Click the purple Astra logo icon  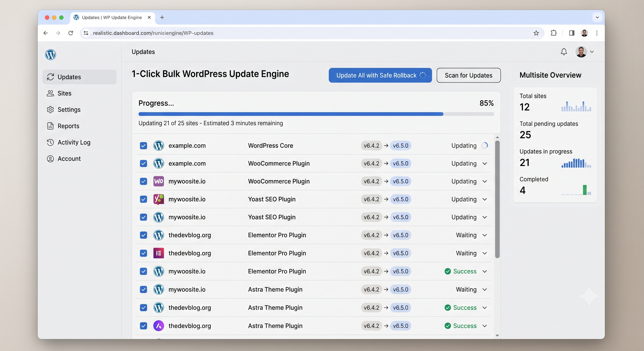click(x=158, y=326)
